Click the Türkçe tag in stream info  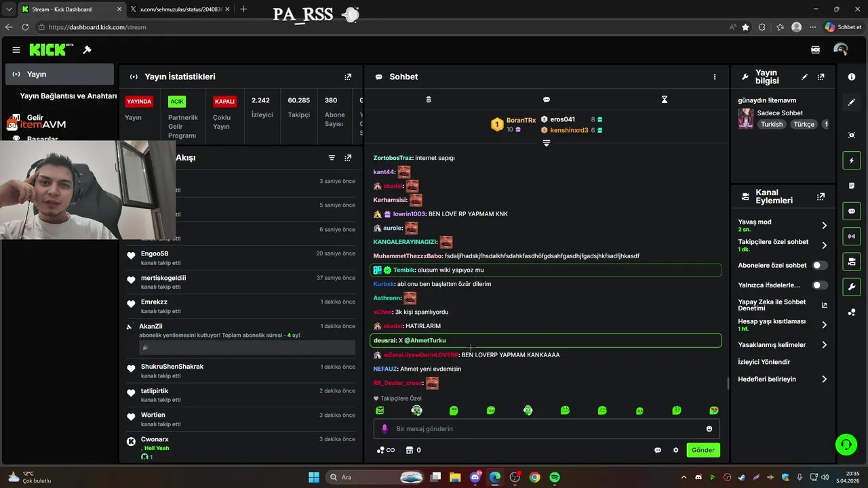tap(804, 125)
